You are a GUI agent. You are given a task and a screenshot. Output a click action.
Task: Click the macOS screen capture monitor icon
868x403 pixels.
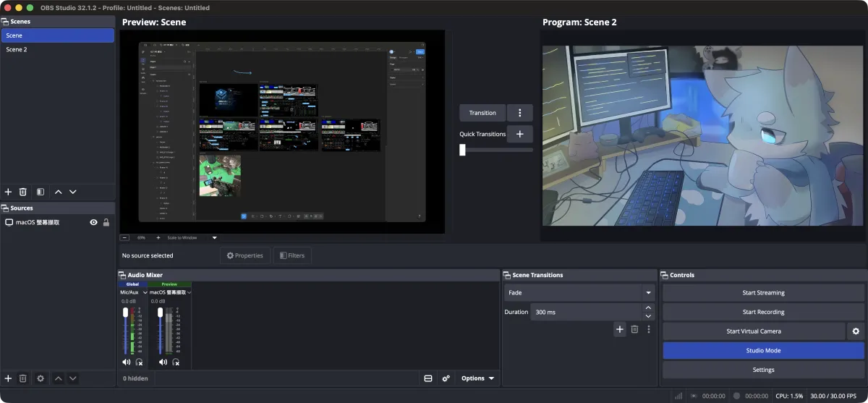[x=9, y=223]
